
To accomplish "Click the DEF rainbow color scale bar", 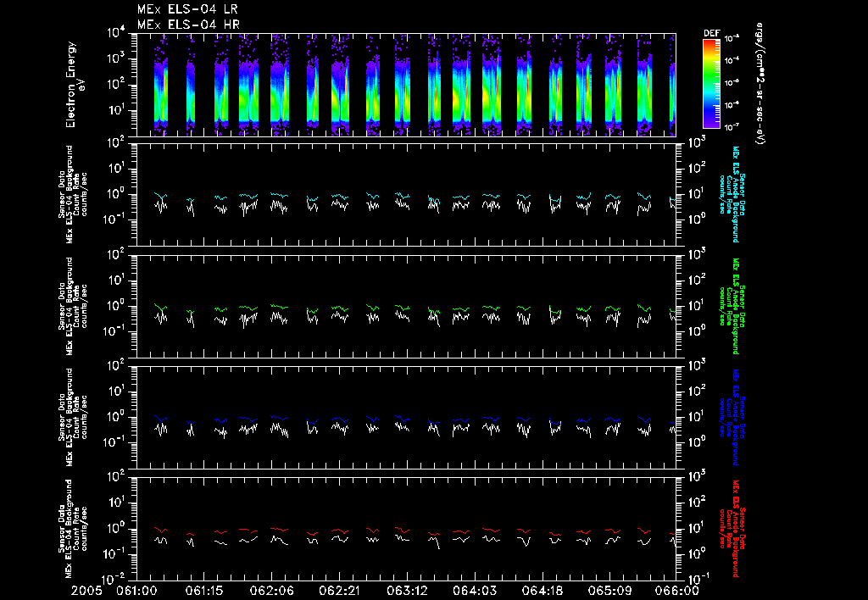I will click(711, 84).
